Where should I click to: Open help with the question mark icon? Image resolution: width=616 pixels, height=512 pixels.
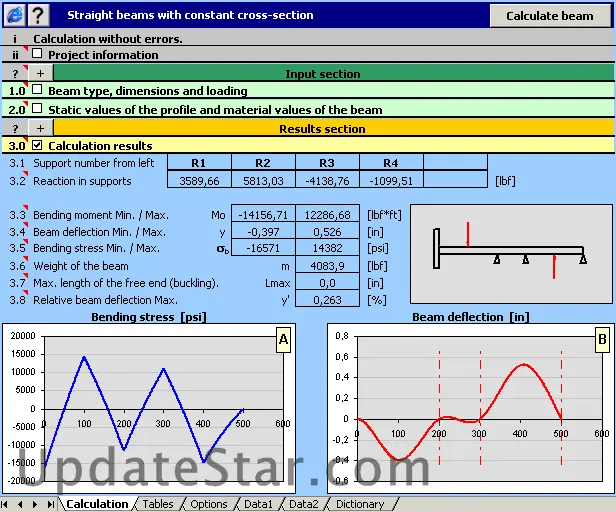(x=38, y=15)
